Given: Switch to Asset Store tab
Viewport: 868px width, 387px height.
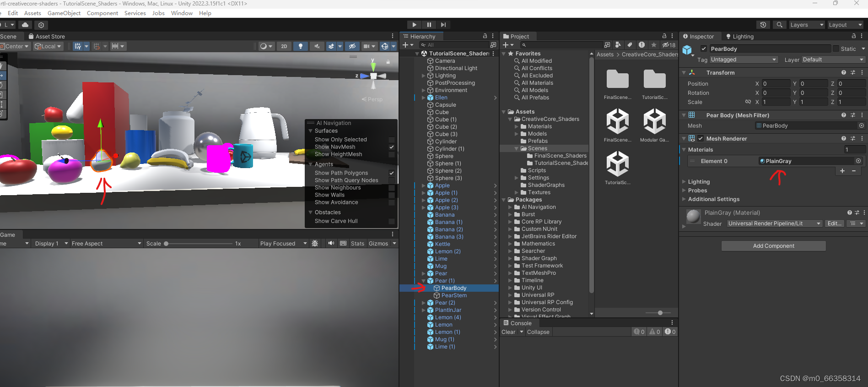Looking at the screenshot, I should 46,37.
